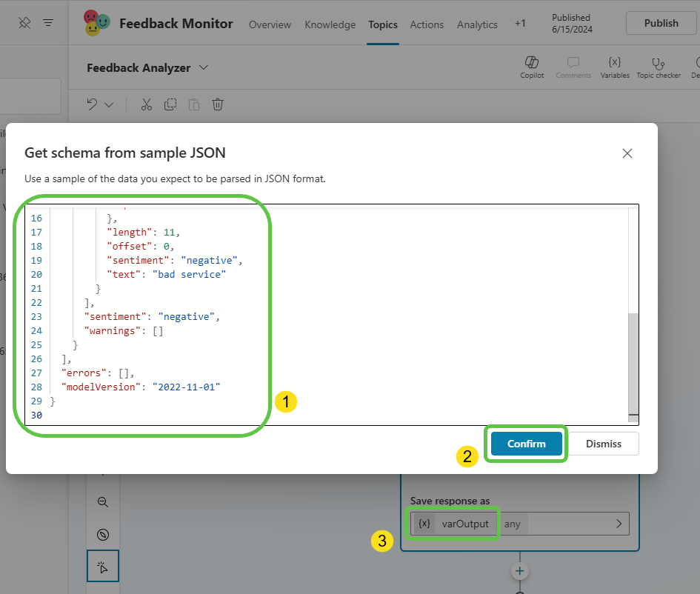Delete the selection with the trash icon
This screenshot has height=594, width=700.
pos(218,104)
